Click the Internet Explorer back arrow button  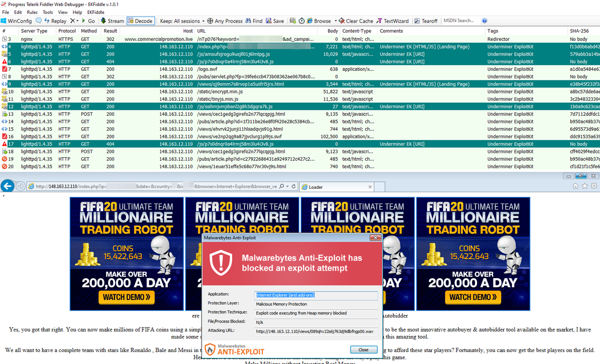click(x=7, y=186)
